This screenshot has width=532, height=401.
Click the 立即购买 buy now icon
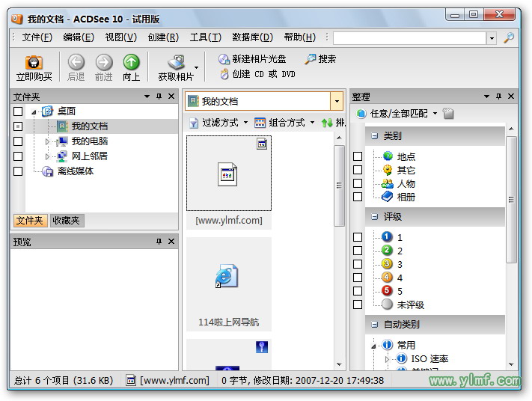click(34, 62)
